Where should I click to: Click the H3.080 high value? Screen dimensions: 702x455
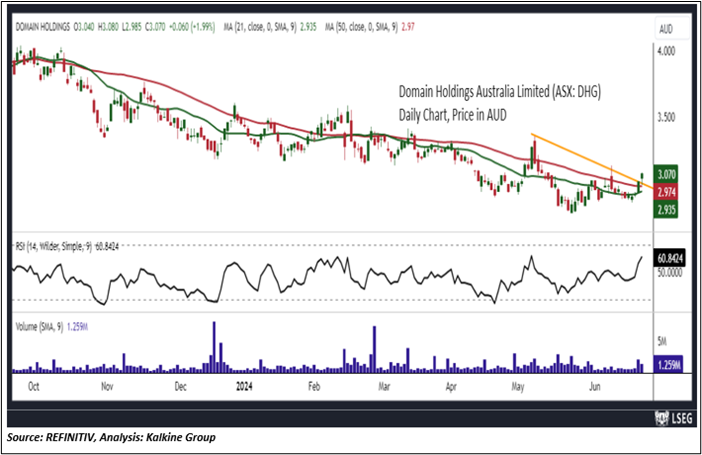pyautogui.click(x=107, y=27)
